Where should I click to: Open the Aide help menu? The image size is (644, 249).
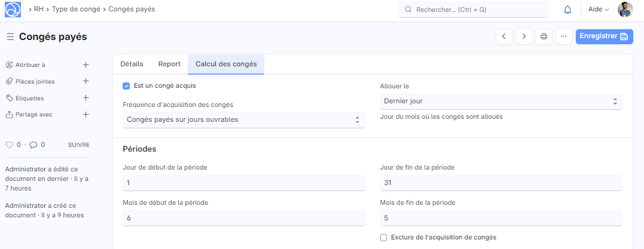(x=599, y=10)
